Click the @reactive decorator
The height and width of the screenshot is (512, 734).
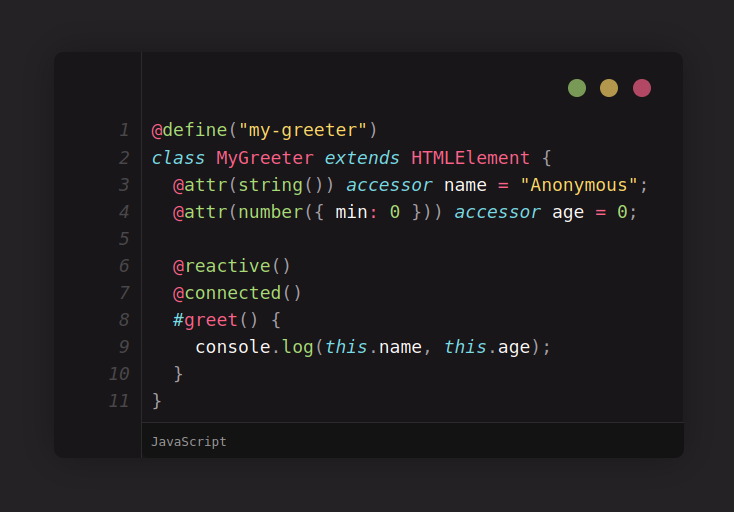click(222, 266)
